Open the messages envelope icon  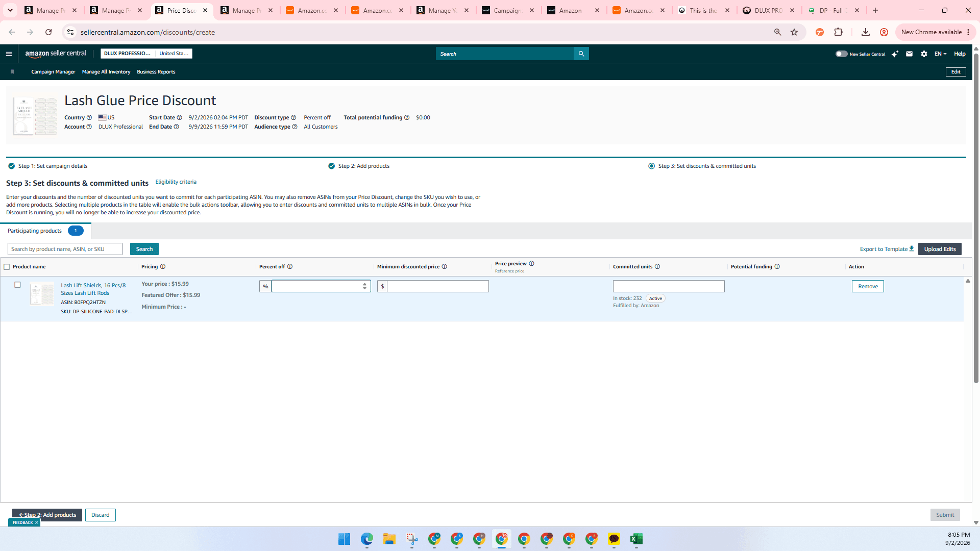click(x=909, y=54)
